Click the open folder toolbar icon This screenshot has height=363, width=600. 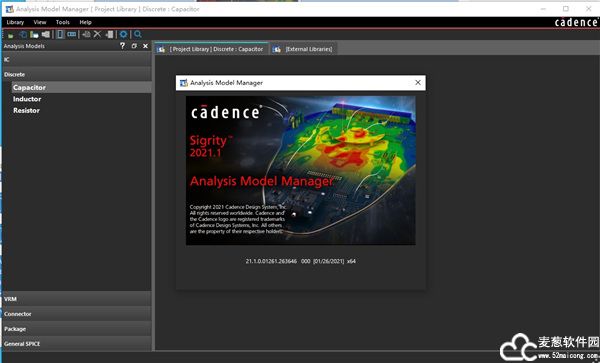pos(34,34)
